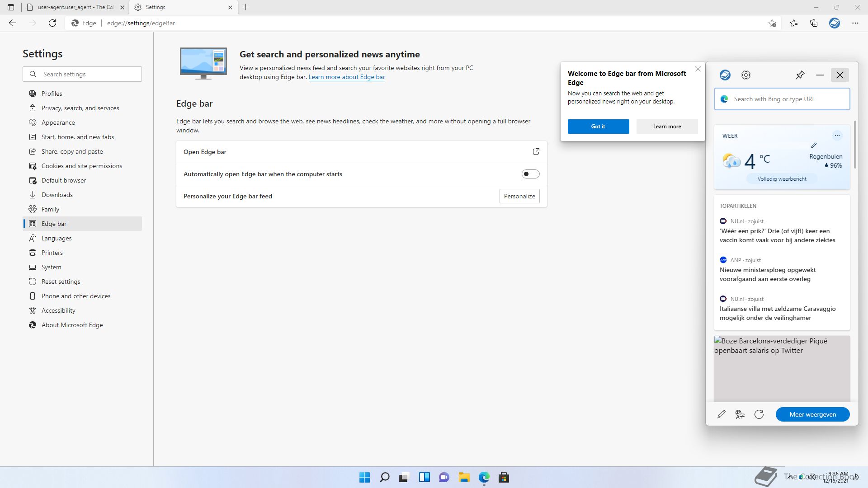
Task: Click the Edge bar logo icon
Action: tap(725, 75)
